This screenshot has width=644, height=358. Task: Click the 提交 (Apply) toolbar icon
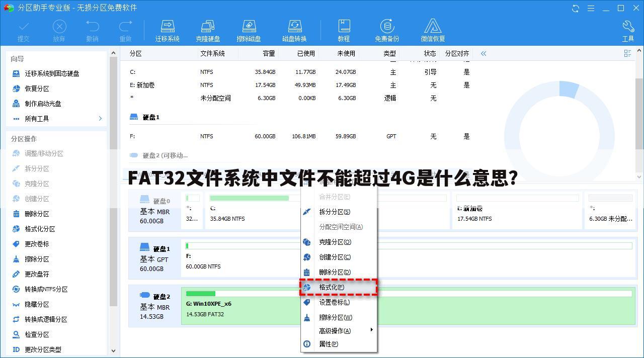(24, 31)
